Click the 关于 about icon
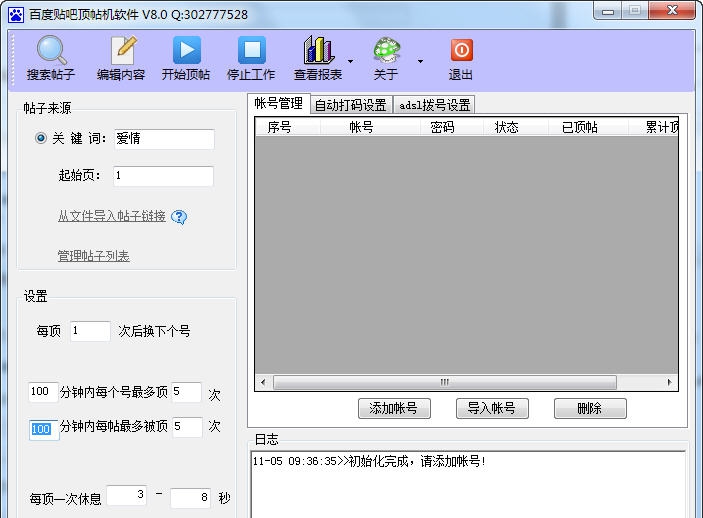Image resolution: width=703 pixels, height=518 pixels. pyautogui.click(x=387, y=51)
